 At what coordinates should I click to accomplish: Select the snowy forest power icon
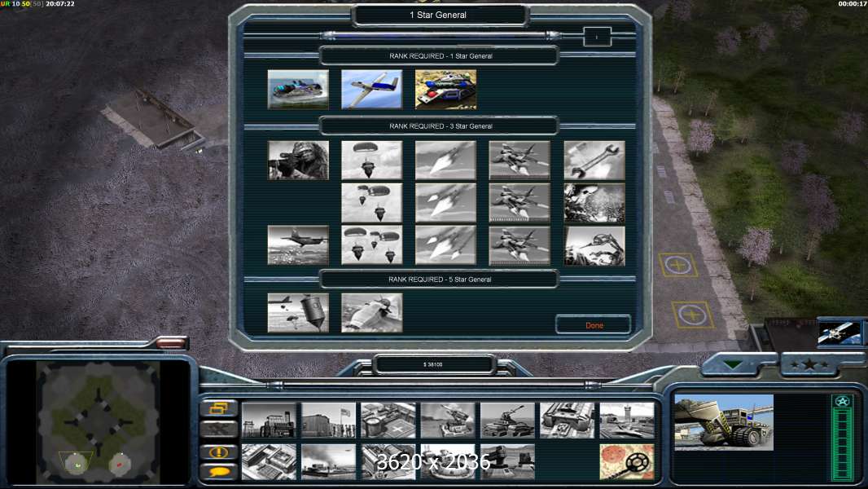594,203
